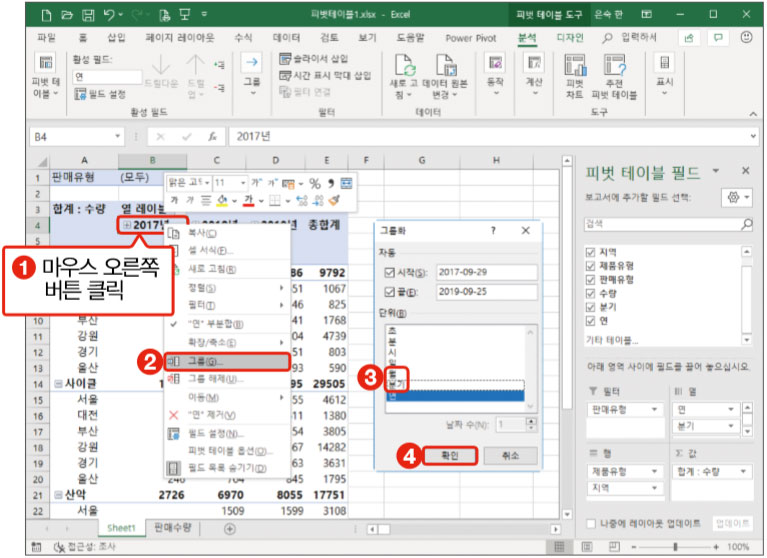Open the 분기 column area dropdown
The height and width of the screenshot is (558, 767).
(x=731, y=426)
